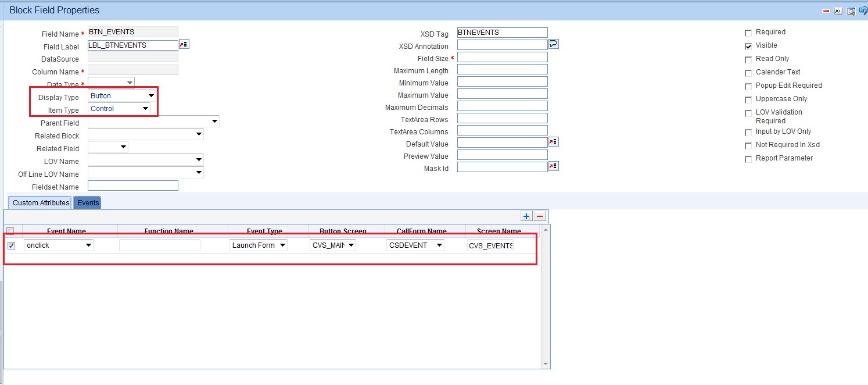Select the Events tab
Screen dimensions: 868x385
87,202
